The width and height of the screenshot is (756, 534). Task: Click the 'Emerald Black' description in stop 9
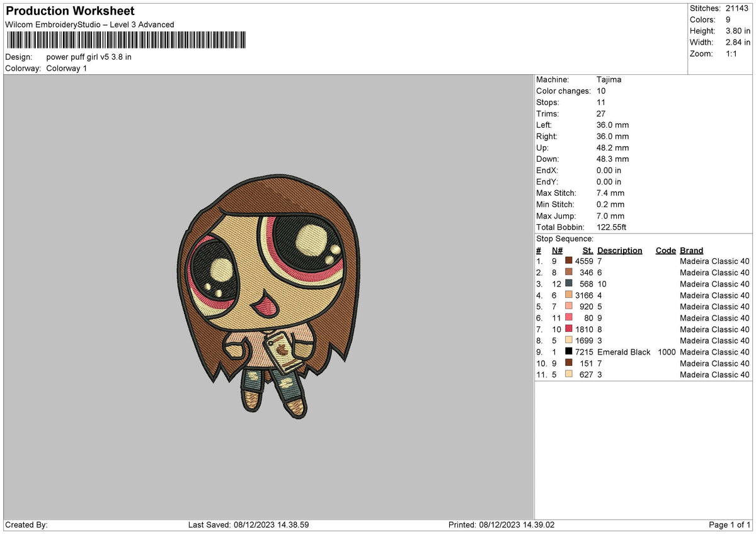(x=624, y=351)
